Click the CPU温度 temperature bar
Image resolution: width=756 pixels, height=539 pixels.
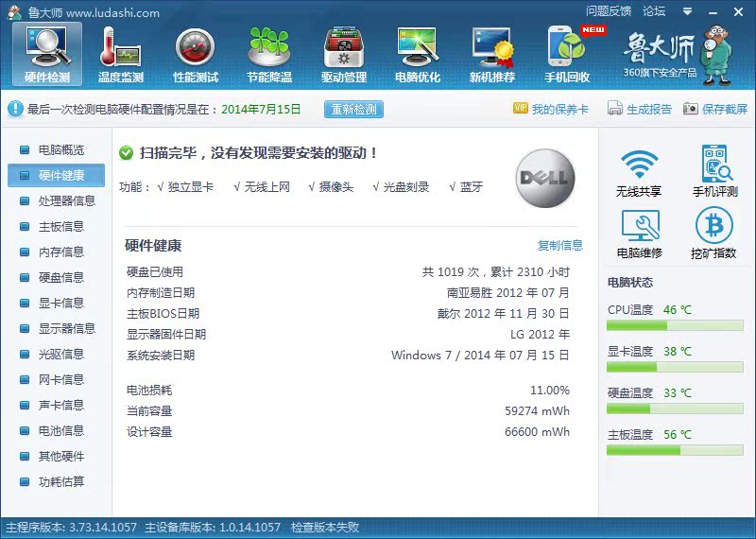click(x=675, y=326)
